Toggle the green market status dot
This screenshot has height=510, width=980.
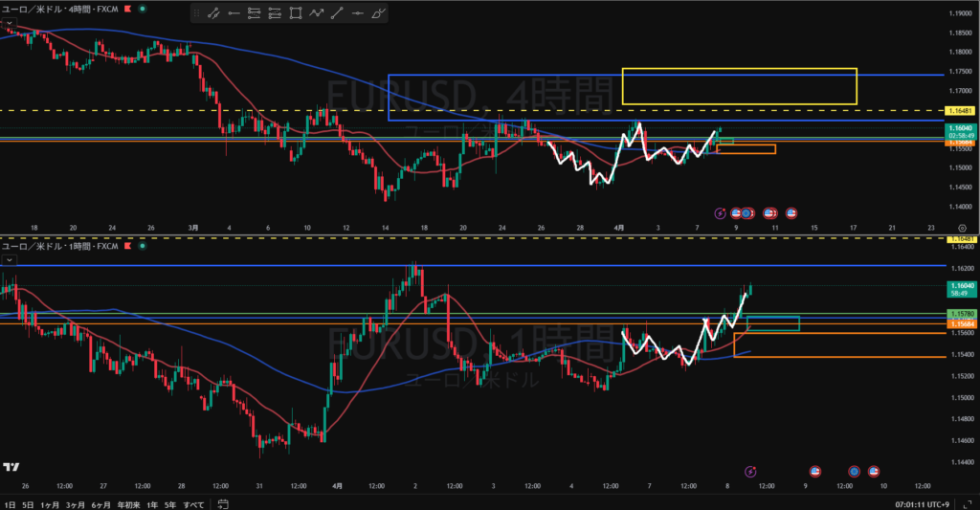(x=142, y=9)
